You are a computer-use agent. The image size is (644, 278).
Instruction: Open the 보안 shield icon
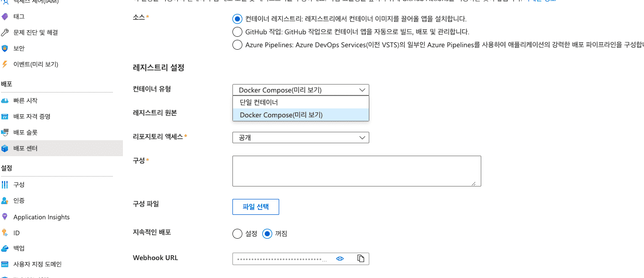[x=5, y=48]
